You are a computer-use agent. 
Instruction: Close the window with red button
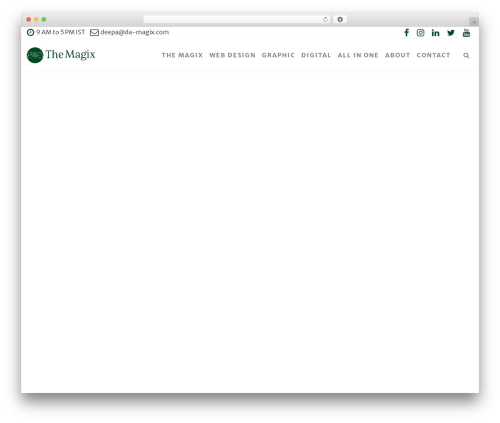pyautogui.click(x=29, y=19)
